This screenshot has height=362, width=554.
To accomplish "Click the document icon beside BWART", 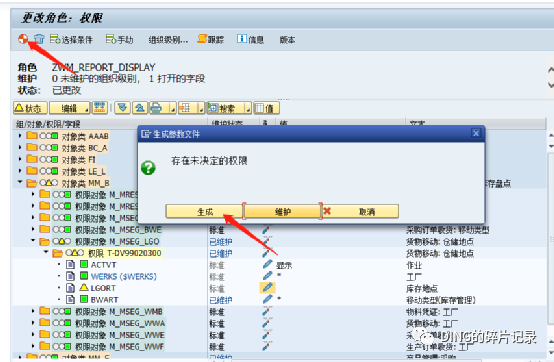I will 70,299.
